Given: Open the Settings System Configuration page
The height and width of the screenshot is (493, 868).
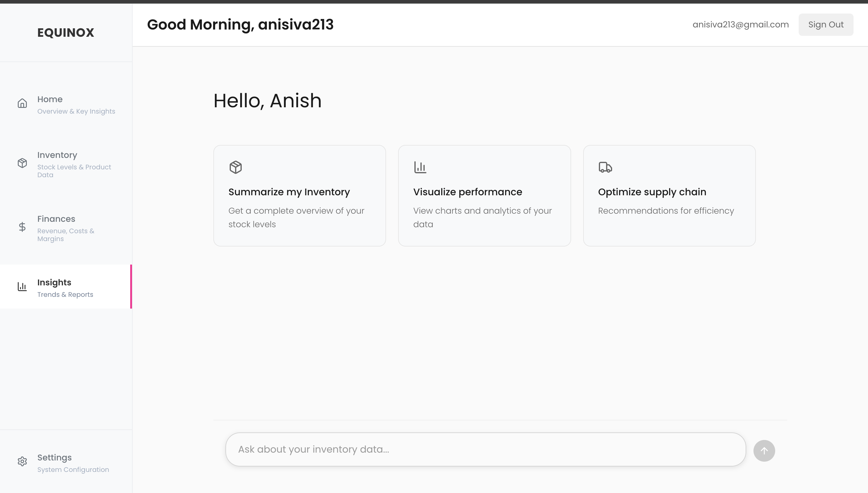Looking at the screenshot, I should [x=66, y=463].
